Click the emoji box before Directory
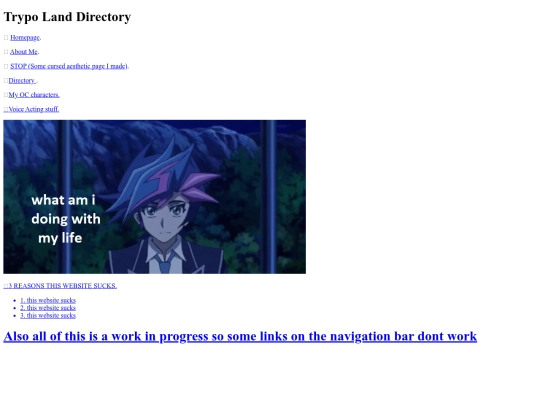 pyautogui.click(x=6, y=81)
